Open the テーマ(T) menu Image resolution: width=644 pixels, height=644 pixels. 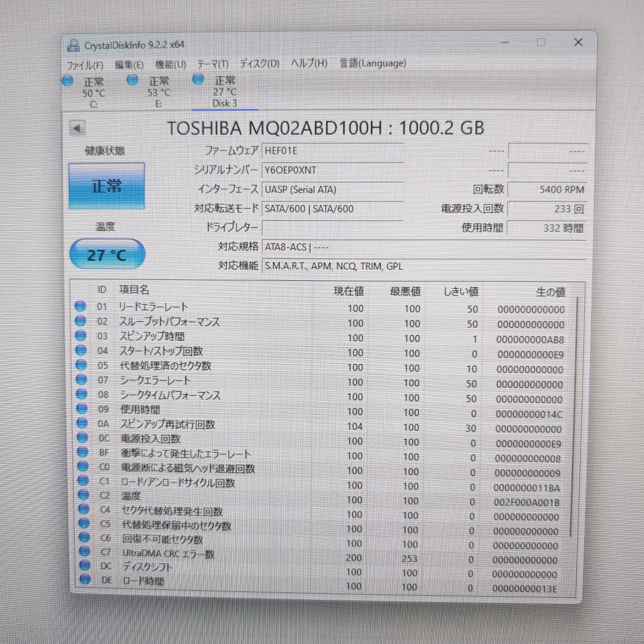(x=213, y=64)
